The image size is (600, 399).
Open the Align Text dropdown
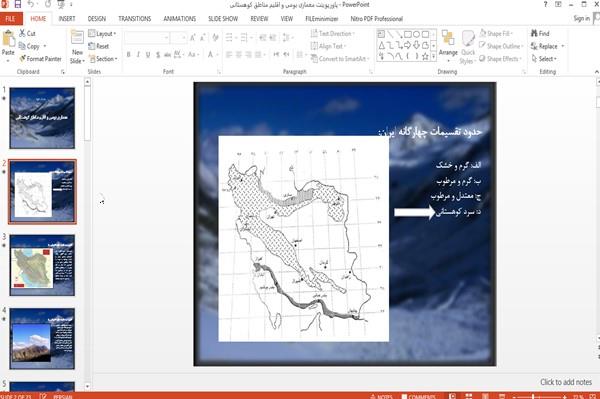point(329,46)
